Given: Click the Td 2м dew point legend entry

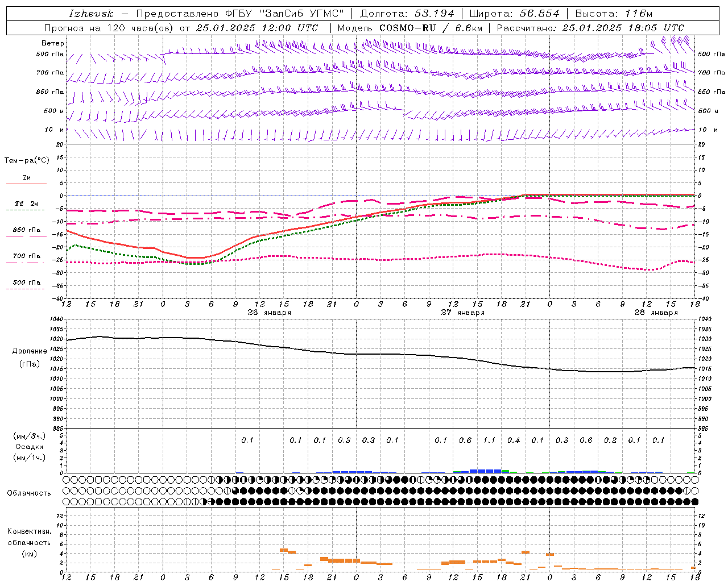Looking at the screenshot, I should 26,203.
